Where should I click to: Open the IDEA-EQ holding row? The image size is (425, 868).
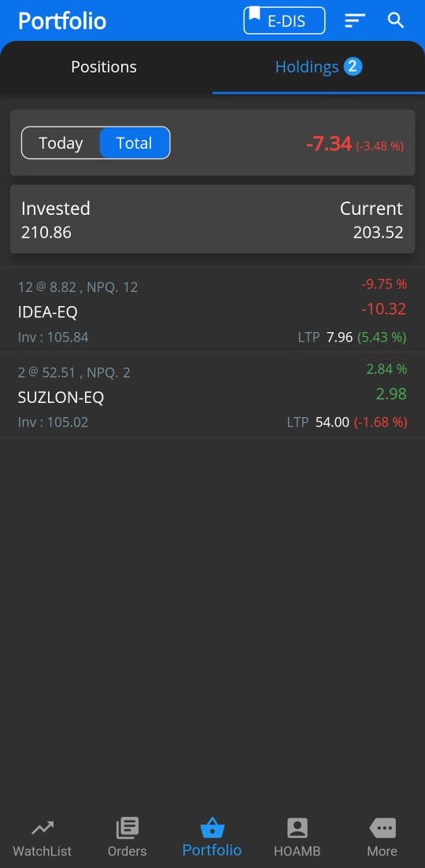213,312
